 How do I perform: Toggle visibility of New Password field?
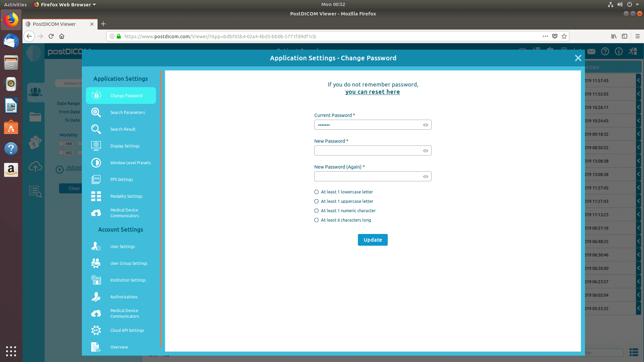click(425, 150)
